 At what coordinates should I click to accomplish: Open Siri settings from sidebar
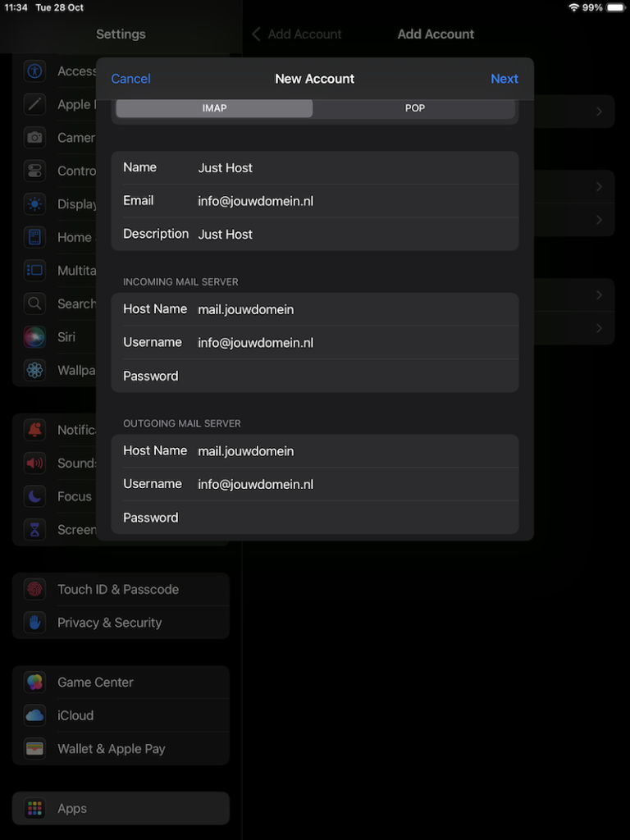[34, 336]
